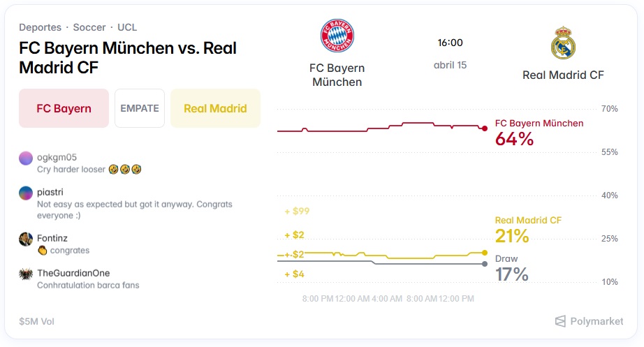Screen dimensions: 644x347
Task: Open the Soccer breadcrumb category
Action: click(x=89, y=27)
